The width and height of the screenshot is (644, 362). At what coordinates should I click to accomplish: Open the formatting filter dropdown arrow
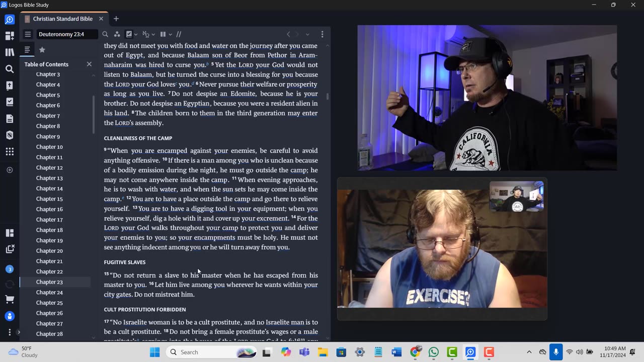[136, 35]
